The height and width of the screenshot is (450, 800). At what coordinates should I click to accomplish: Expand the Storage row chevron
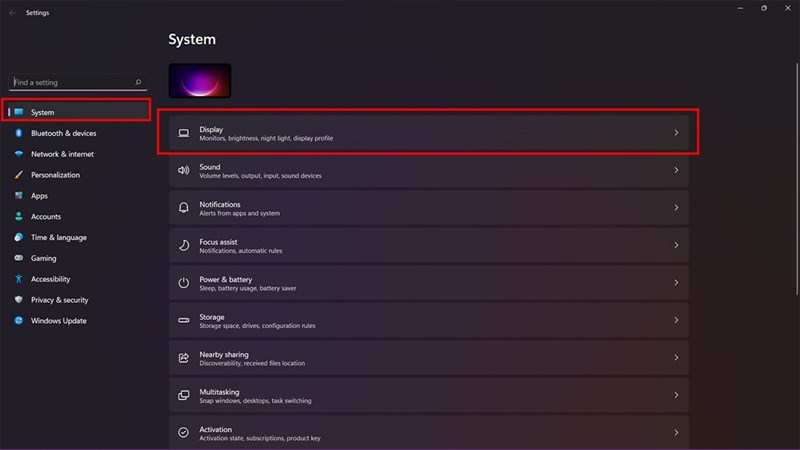coord(676,320)
